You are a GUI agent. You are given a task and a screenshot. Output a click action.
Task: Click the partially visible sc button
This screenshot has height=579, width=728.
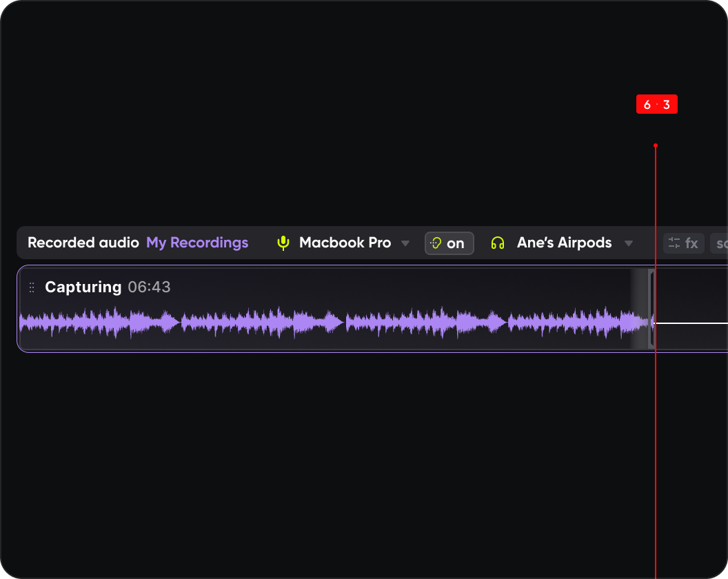(721, 243)
